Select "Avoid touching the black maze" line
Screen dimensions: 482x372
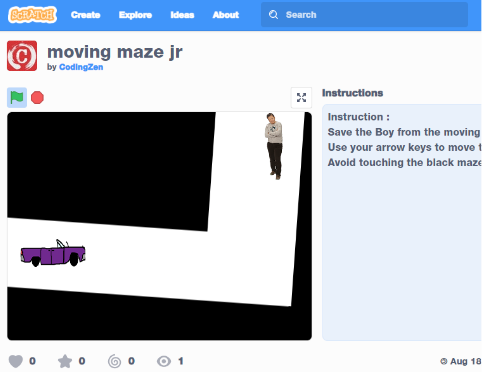404,162
